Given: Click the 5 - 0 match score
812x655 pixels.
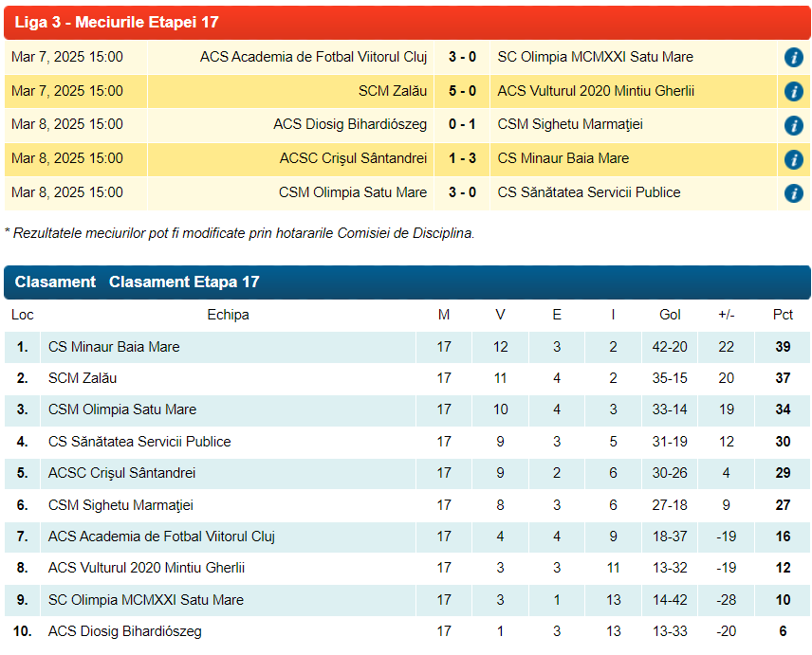Looking at the screenshot, I should click(x=462, y=91).
